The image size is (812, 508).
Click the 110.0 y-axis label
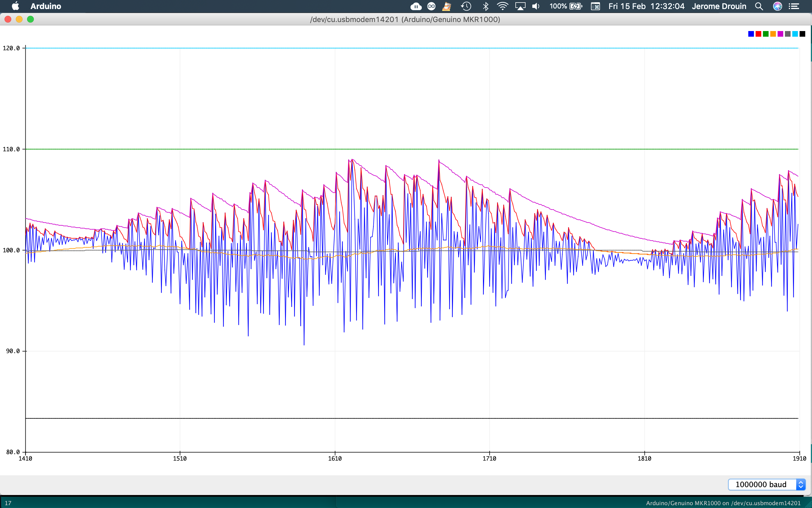11,149
